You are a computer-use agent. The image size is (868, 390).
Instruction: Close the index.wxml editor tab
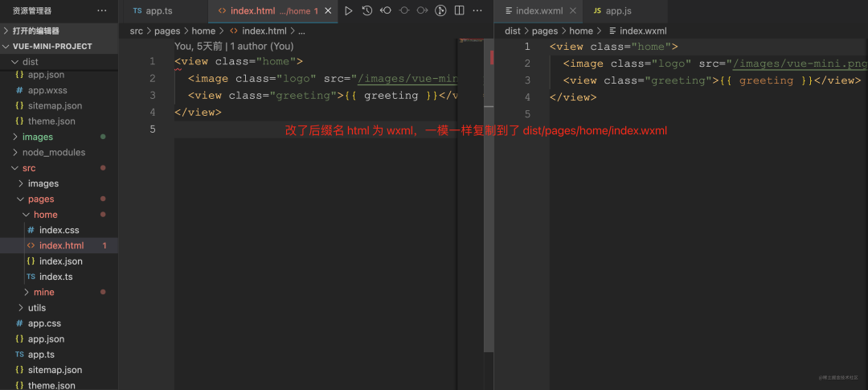[573, 11]
